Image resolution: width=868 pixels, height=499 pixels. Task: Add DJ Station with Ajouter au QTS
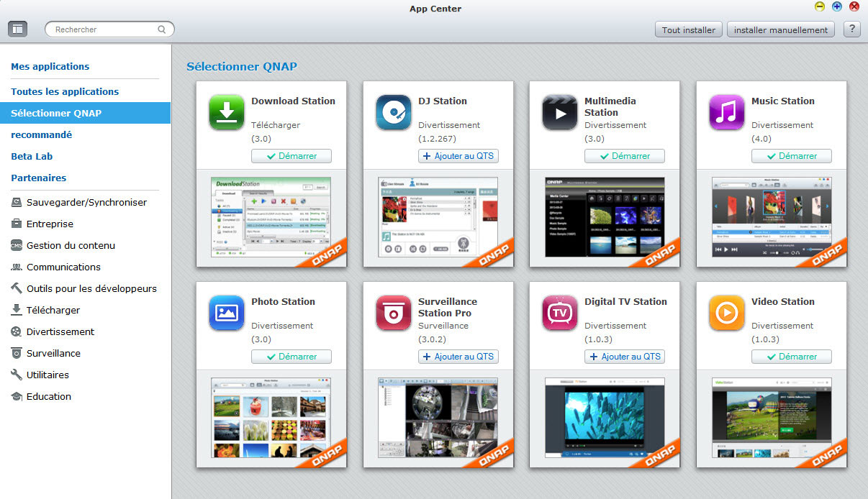(458, 156)
